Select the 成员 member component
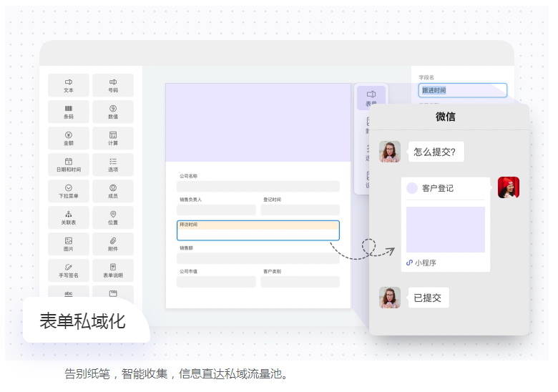This screenshot has height=392, width=558. click(113, 191)
